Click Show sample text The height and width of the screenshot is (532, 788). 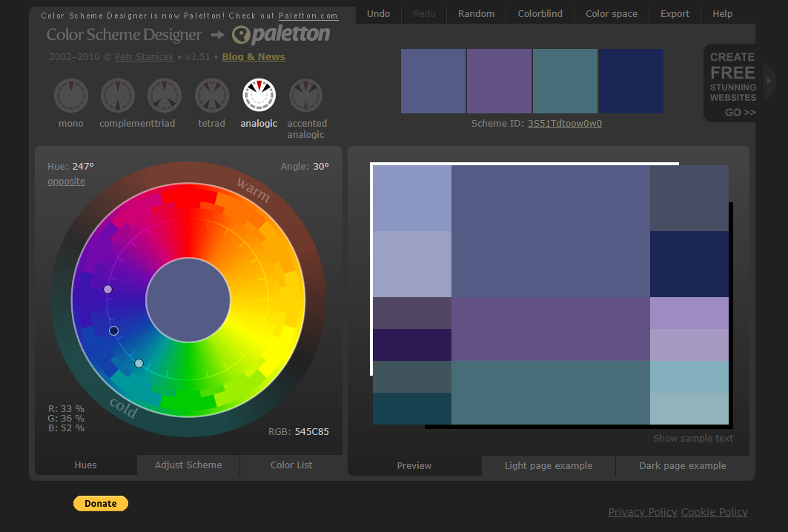tap(692, 439)
